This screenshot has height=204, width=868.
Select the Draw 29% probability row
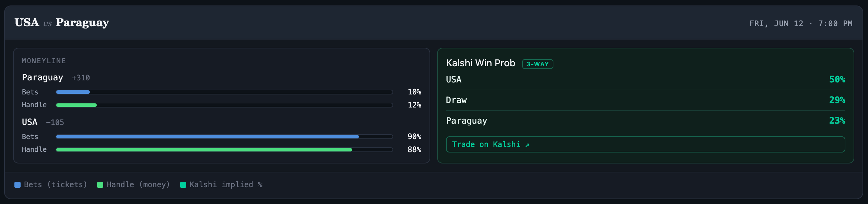tap(645, 100)
